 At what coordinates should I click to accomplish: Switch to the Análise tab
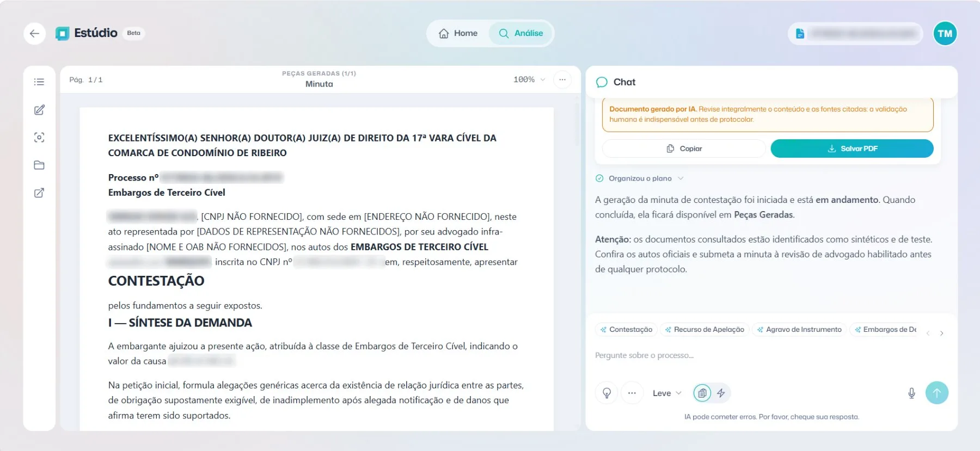pos(520,33)
